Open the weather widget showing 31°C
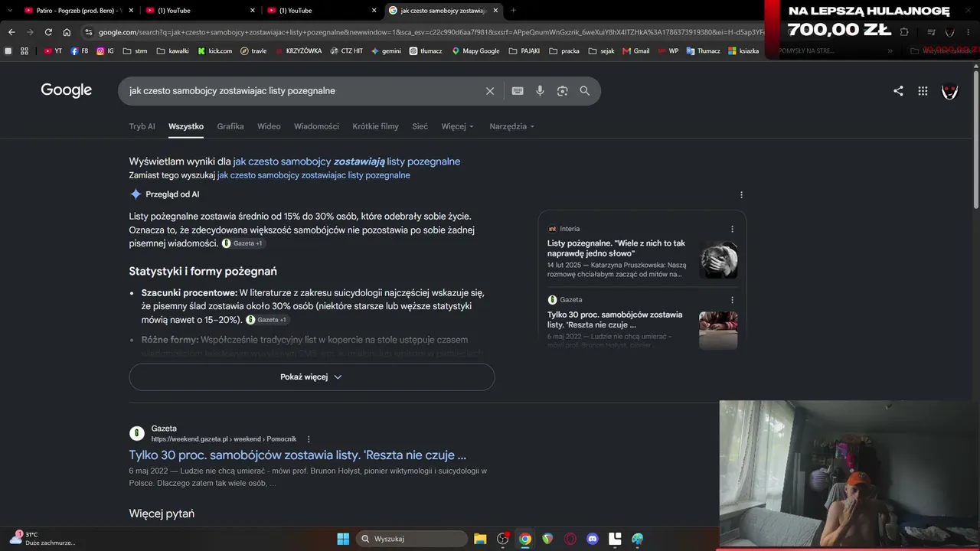This screenshot has width=980, height=551. (x=42, y=539)
